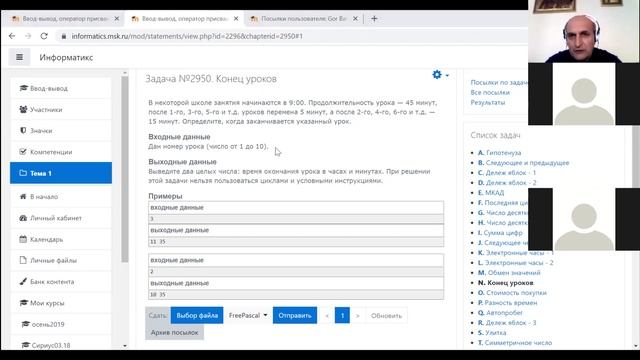Open Значки in sidebar
Screen dimensions: 640x360
(61, 131)
